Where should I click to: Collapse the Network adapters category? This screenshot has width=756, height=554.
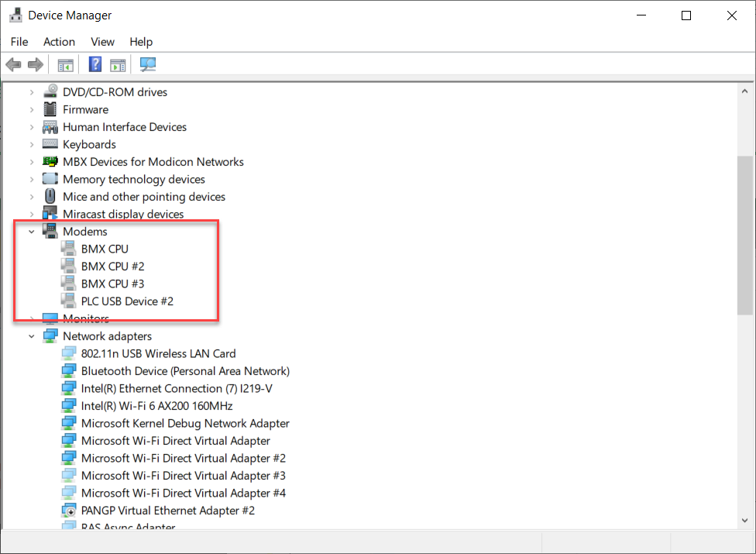coord(32,336)
